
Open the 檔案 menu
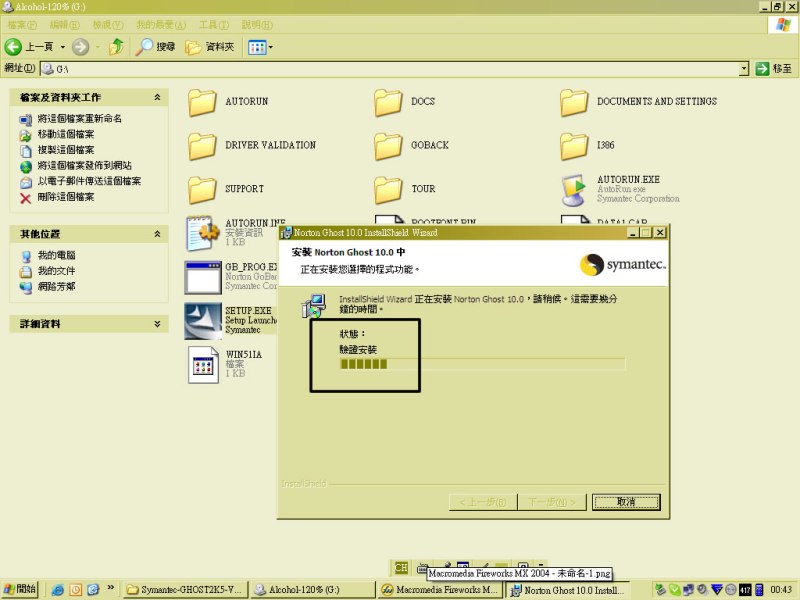pos(22,24)
